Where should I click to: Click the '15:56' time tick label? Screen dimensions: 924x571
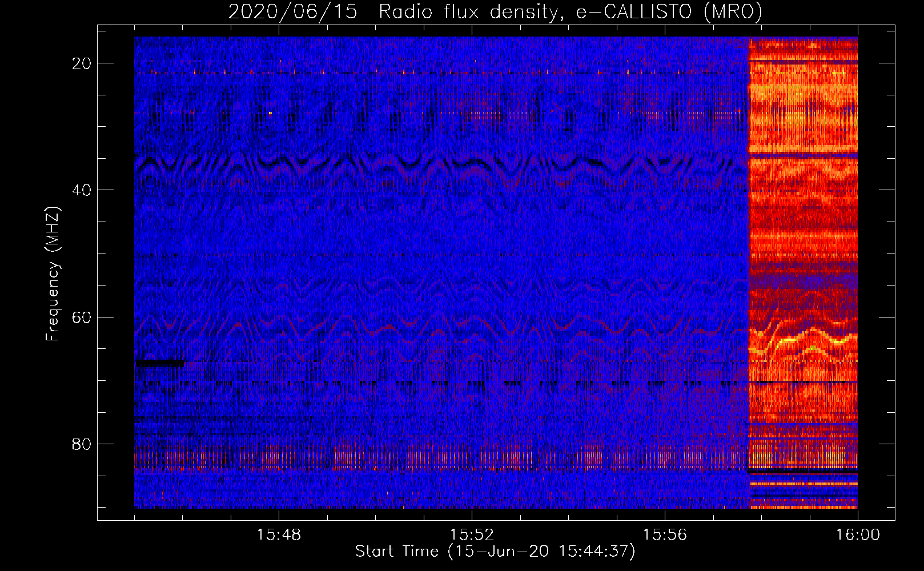click(665, 535)
